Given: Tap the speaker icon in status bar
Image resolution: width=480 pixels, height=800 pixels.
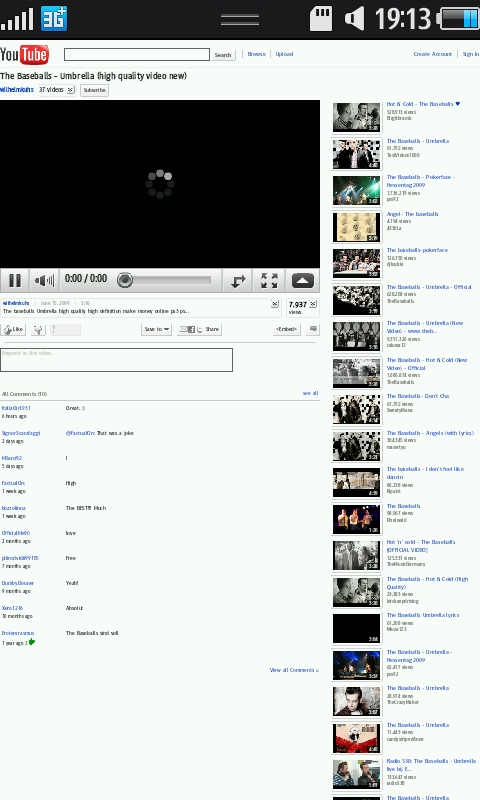Looking at the screenshot, I should [x=355, y=19].
